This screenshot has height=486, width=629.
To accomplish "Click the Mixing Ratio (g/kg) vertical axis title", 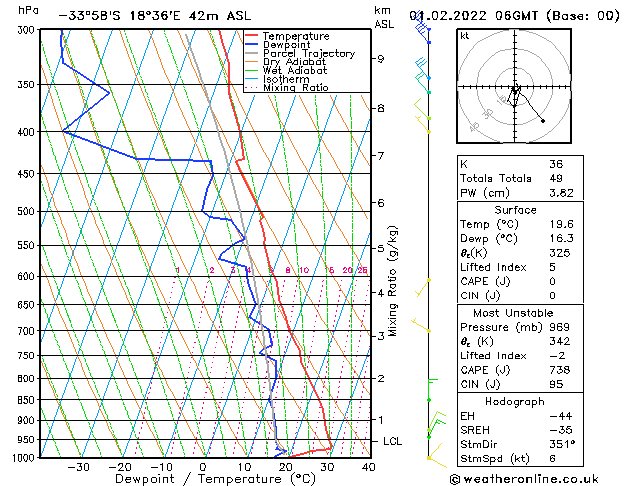I will (392, 281).
